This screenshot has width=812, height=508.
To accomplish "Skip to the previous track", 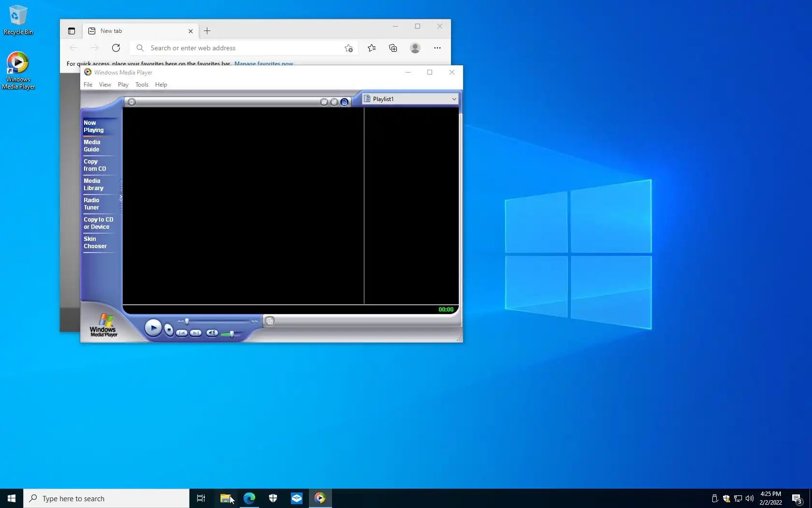I will [x=182, y=333].
